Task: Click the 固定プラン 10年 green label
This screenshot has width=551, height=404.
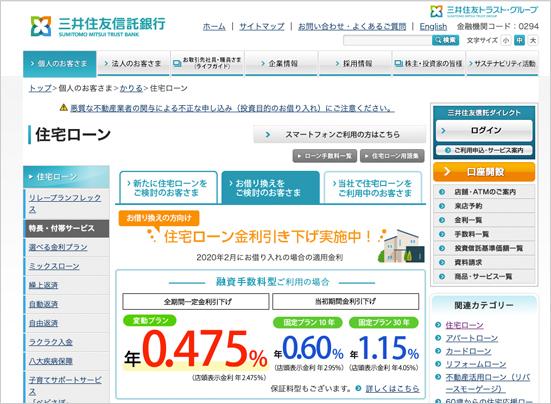Action: coord(308,322)
